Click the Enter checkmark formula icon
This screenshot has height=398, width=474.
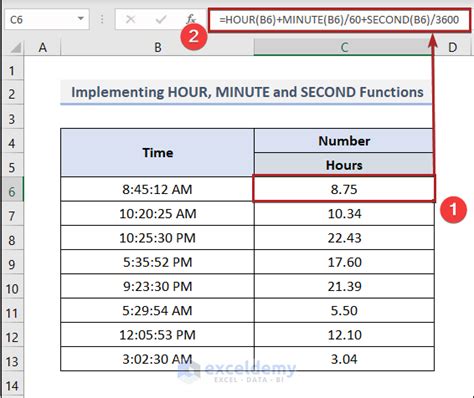coord(161,20)
